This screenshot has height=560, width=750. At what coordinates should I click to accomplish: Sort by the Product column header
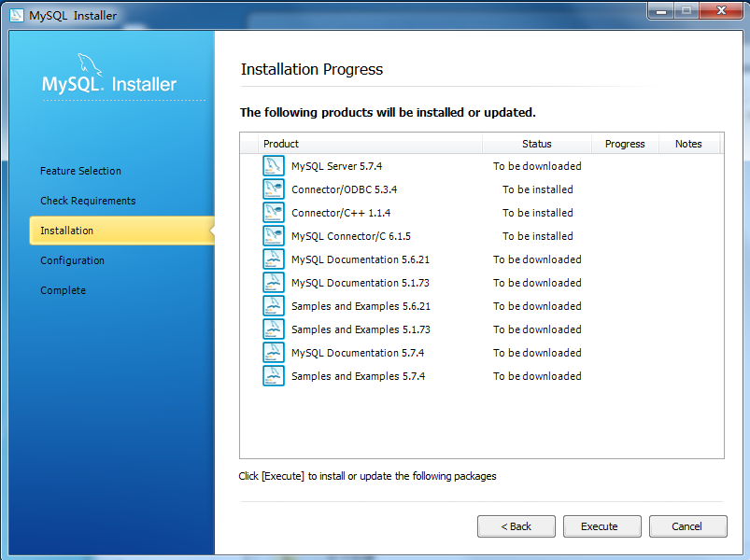(370, 144)
